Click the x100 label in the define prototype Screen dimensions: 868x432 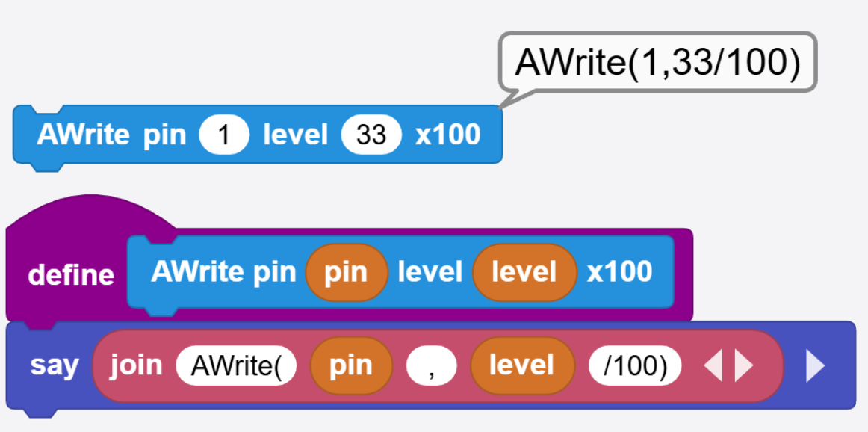click(619, 271)
